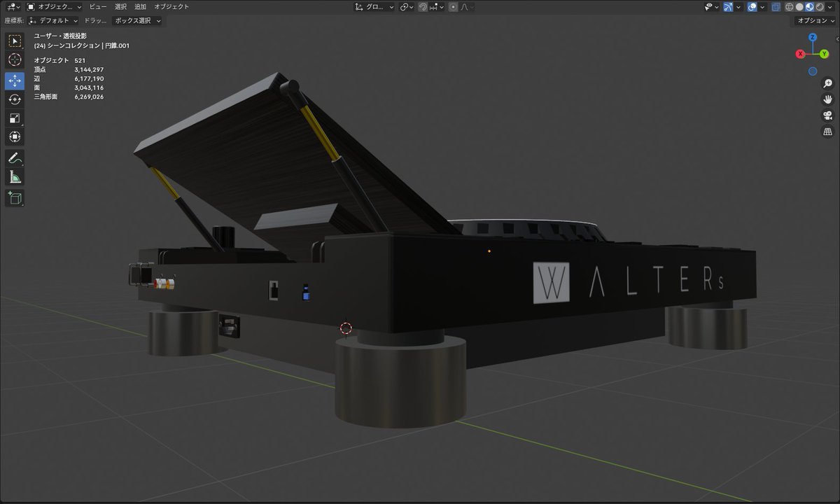
Task: Click the pan hand viewport icon
Action: click(x=827, y=99)
